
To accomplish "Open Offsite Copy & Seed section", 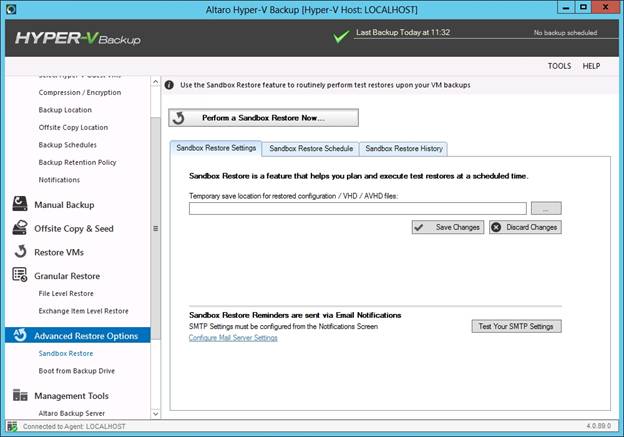I will coord(74,229).
